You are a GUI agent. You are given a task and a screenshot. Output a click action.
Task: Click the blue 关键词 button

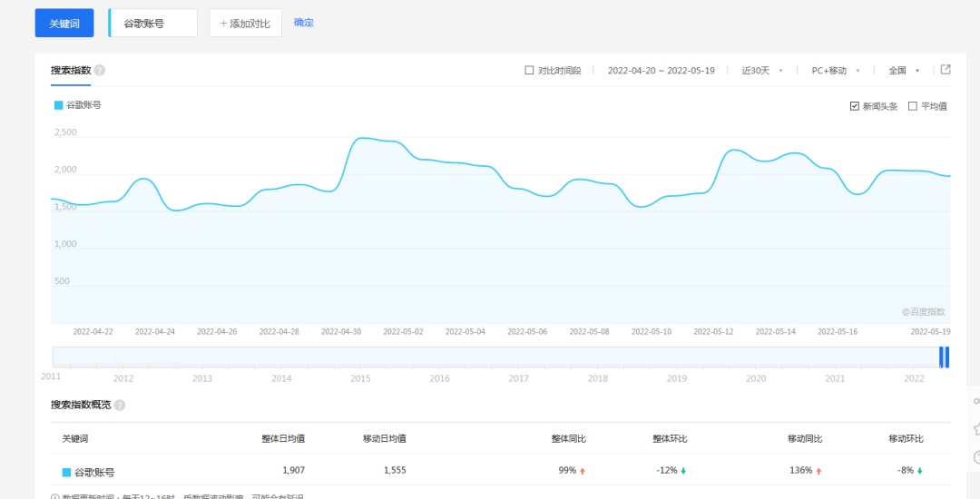click(x=64, y=23)
